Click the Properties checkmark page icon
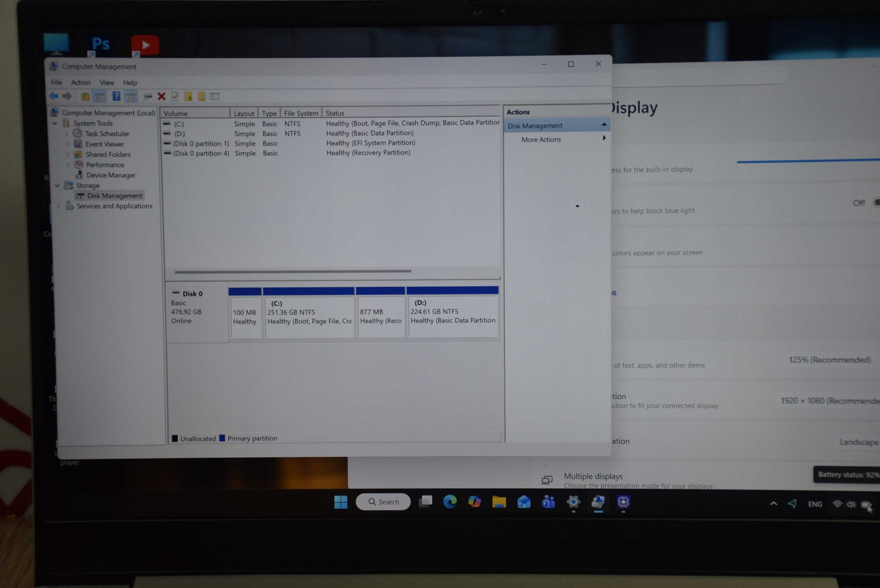880x588 pixels. [175, 97]
